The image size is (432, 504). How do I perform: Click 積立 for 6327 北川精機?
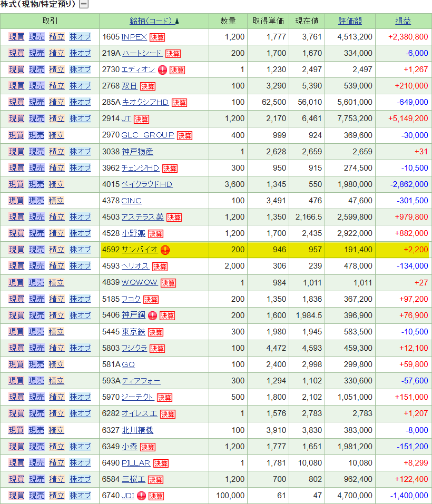[x=56, y=430]
